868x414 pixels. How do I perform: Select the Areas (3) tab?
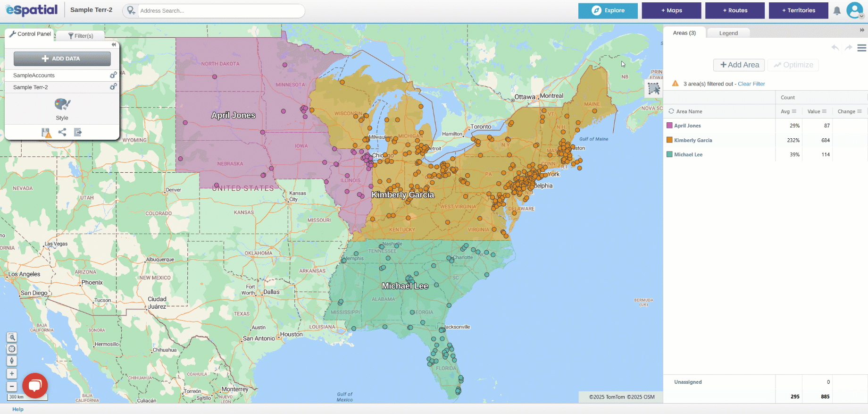pos(684,33)
